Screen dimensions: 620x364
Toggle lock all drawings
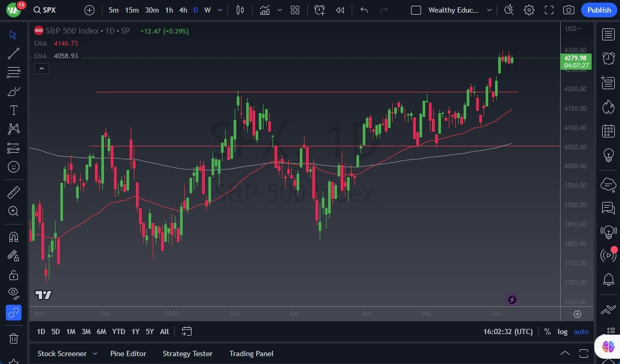14,275
